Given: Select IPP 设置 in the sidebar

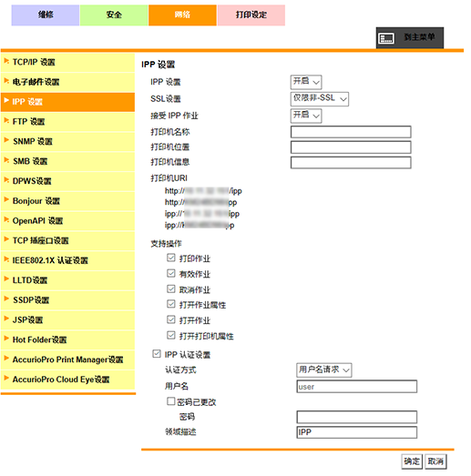Looking at the screenshot, I should (x=67, y=102).
